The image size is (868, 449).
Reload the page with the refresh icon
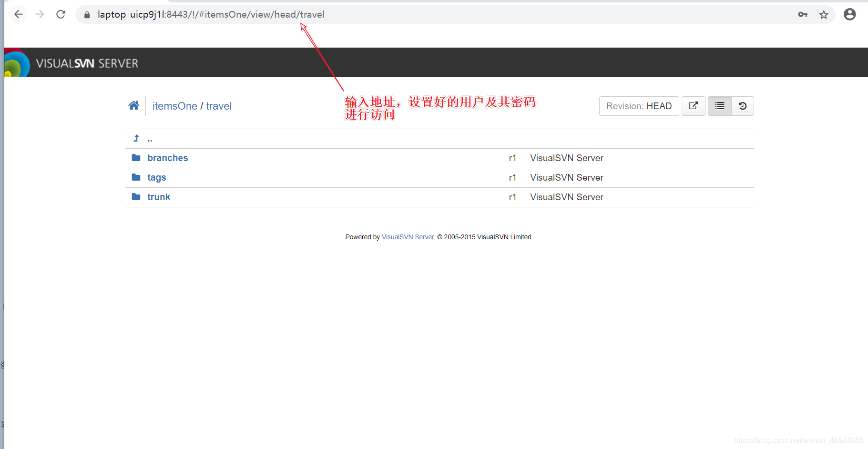tap(61, 14)
